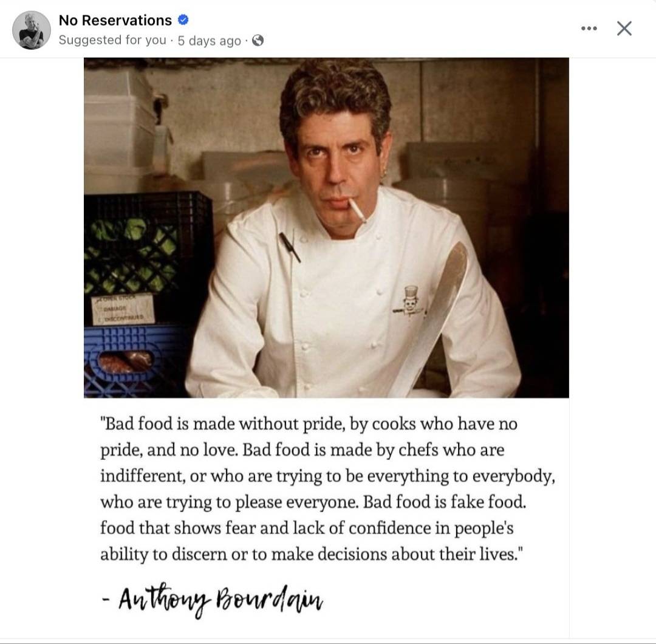Open the chef photo in the post
Screen dimensions: 656x644
(x=326, y=228)
